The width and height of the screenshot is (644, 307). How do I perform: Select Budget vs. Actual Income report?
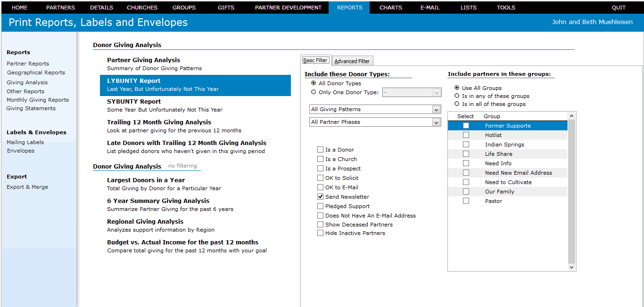[195, 246]
